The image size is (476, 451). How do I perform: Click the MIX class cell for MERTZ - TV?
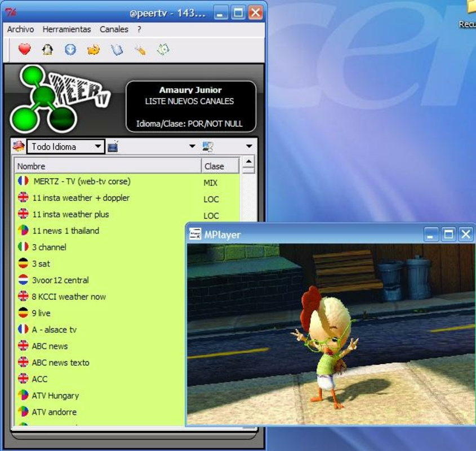pyautogui.click(x=210, y=183)
